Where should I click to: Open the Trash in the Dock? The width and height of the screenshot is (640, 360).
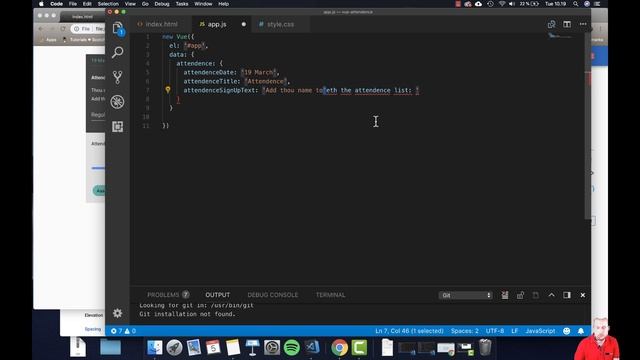click(485, 347)
